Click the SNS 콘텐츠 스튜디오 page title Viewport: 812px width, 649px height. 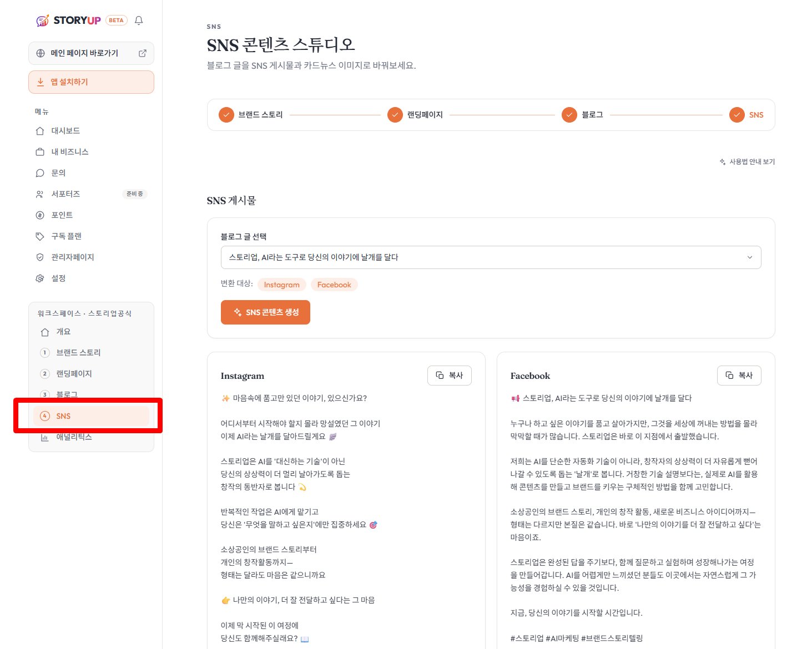(281, 45)
